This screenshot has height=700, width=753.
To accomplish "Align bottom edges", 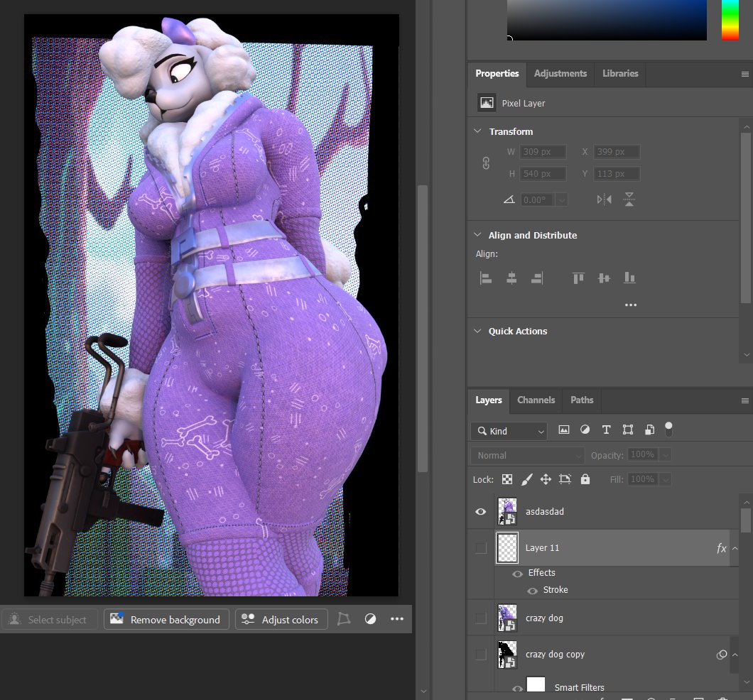I will pyautogui.click(x=629, y=278).
